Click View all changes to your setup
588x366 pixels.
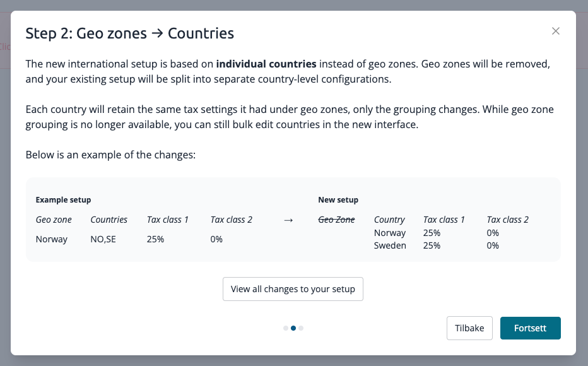click(293, 289)
